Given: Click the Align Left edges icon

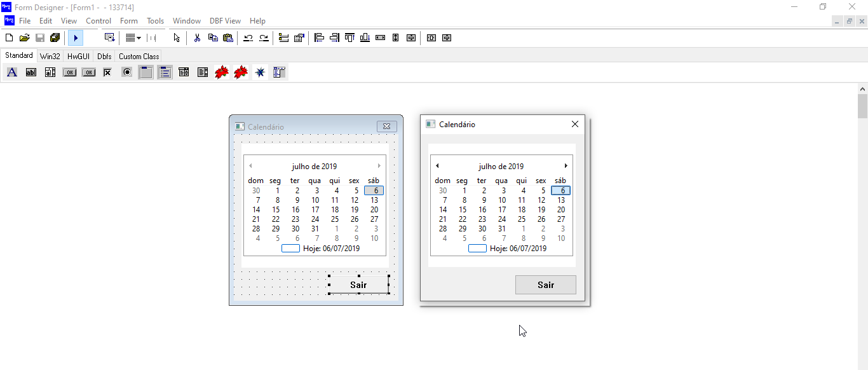Looking at the screenshot, I should pos(319,38).
